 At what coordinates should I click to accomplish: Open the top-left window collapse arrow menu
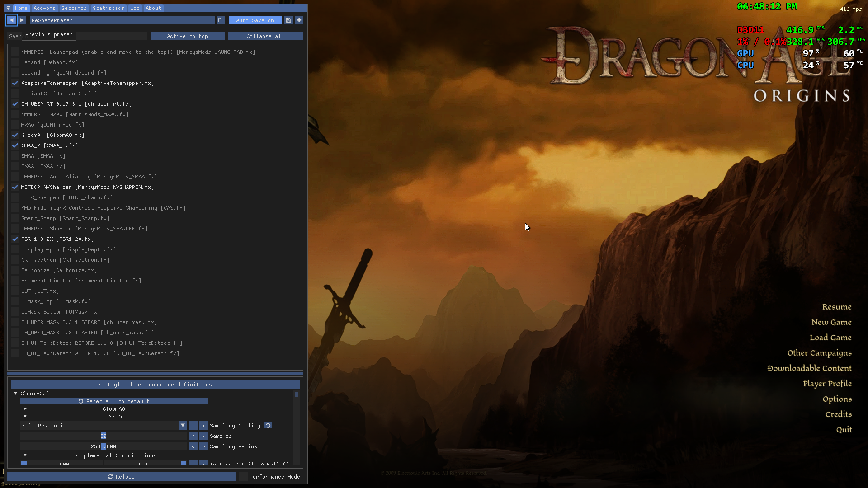tap(8, 8)
